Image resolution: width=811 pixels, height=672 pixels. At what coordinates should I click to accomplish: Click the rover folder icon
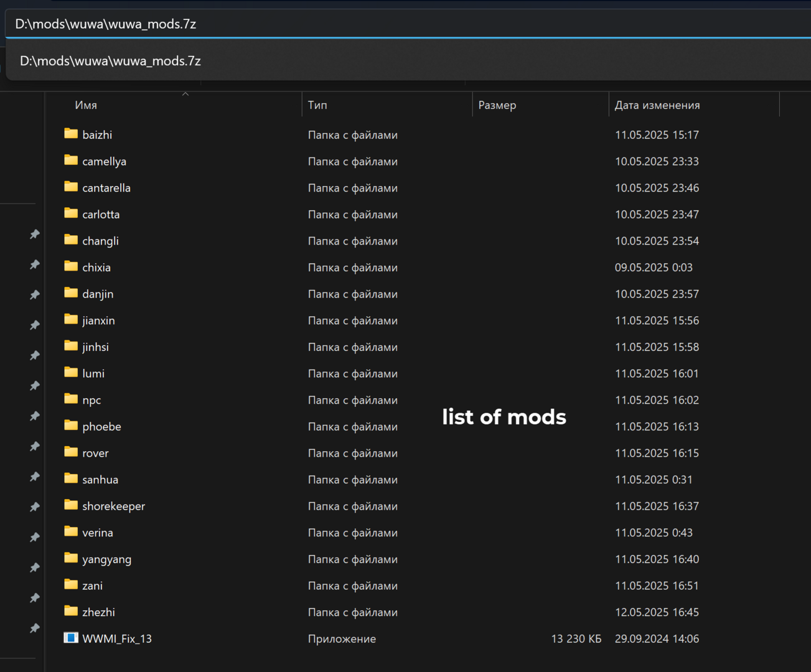71,452
